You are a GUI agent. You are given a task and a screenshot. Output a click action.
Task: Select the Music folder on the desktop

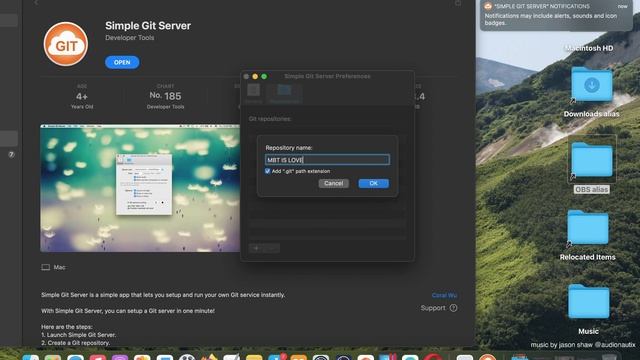point(588,301)
